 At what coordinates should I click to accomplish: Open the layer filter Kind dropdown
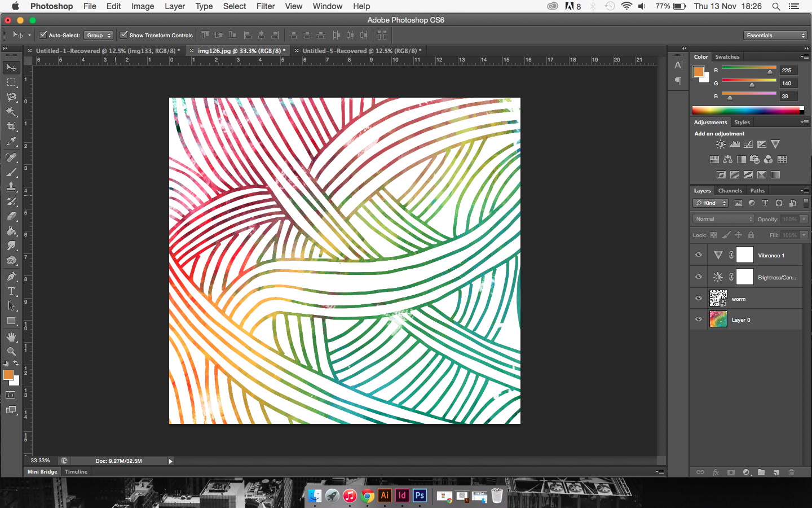coord(710,203)
